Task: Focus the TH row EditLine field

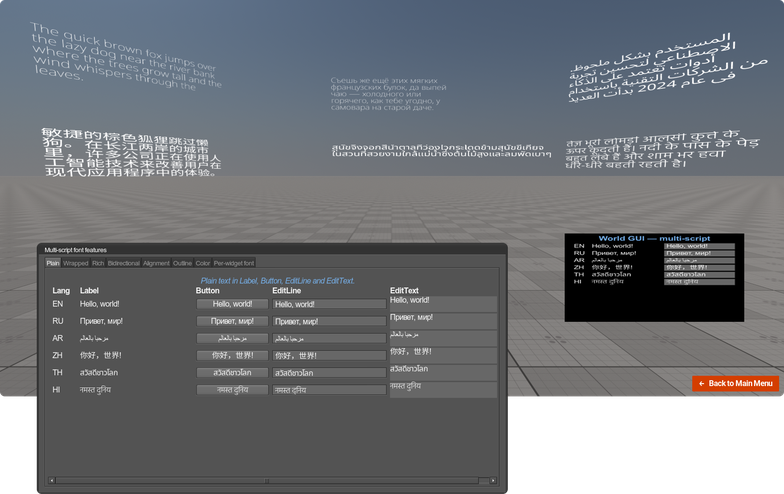Action: (x=329, y=373)
